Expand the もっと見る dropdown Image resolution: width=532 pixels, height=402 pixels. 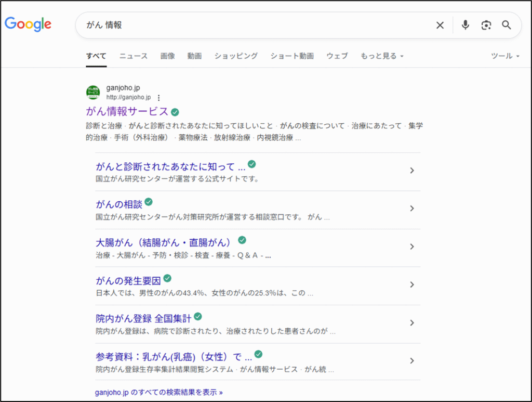[x=382, y=56]
